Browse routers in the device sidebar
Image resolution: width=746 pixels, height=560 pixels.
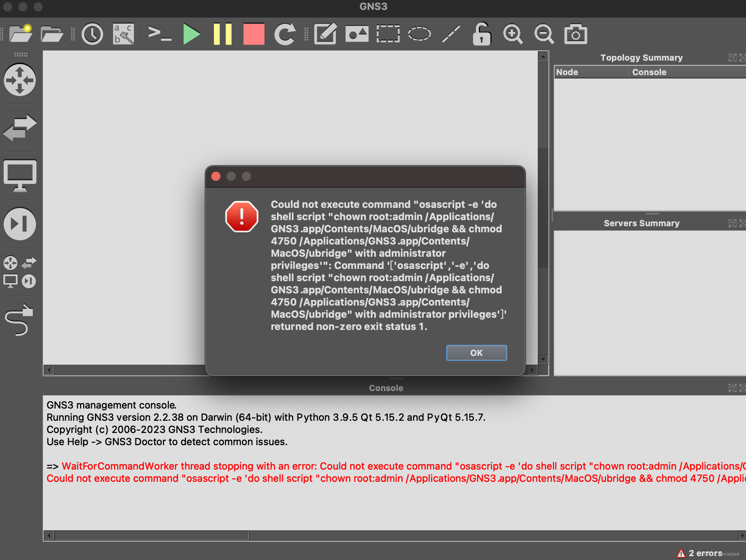[x=20, y=80]
